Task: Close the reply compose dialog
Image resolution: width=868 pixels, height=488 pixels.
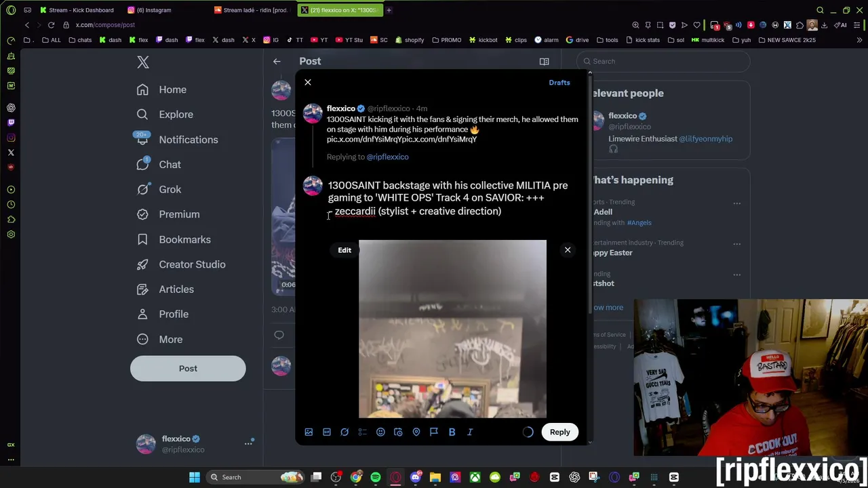Action: point(308,82)
